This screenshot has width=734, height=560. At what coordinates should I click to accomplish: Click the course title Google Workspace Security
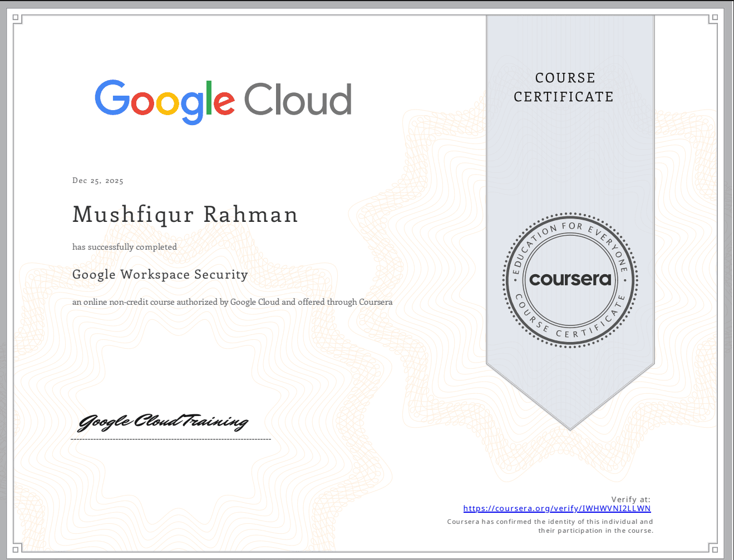[x=160, y=274]
